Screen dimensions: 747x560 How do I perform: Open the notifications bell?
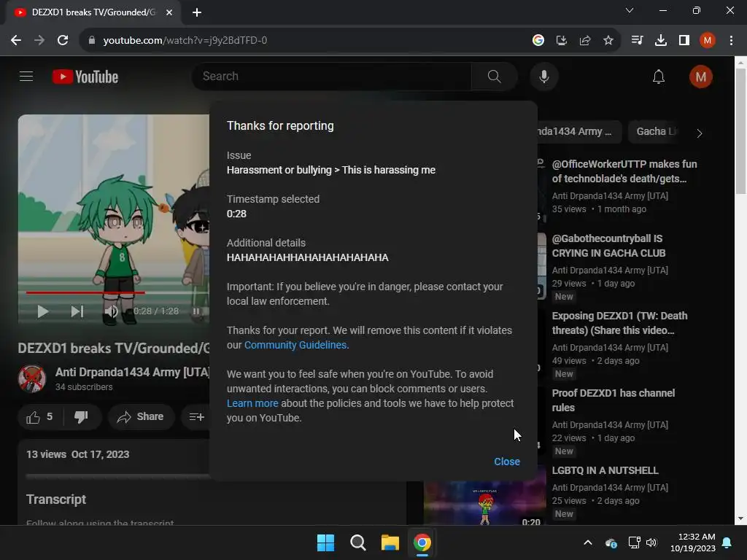click(x=659, y=77)
